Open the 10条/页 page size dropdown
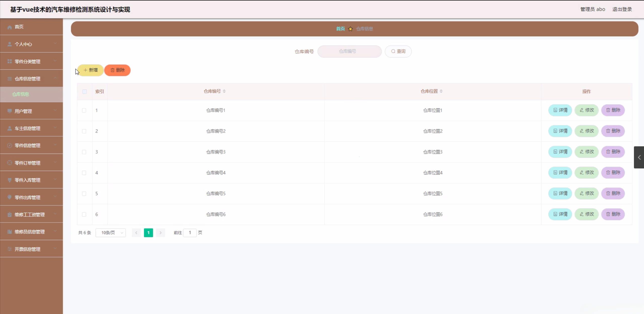 coord(111,233)
